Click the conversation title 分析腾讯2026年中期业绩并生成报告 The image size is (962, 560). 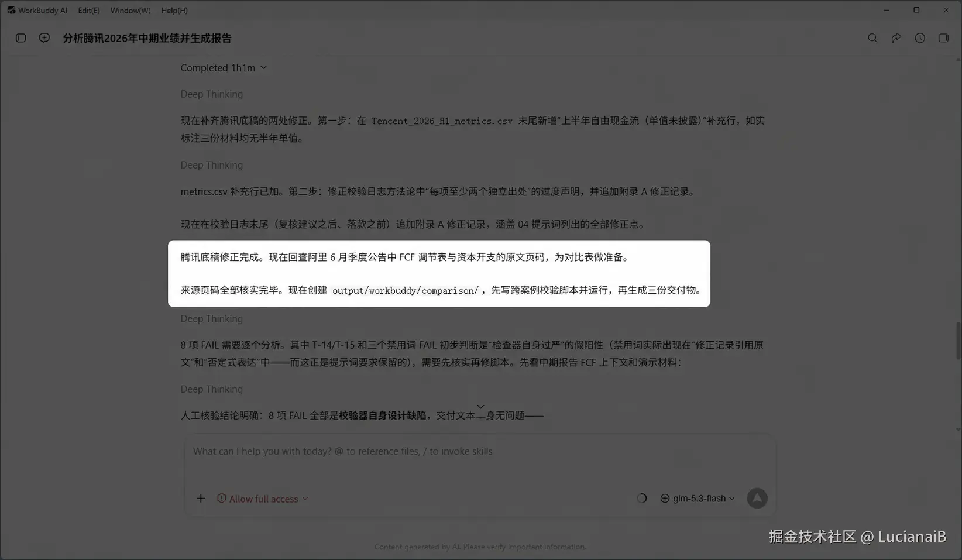147,38
